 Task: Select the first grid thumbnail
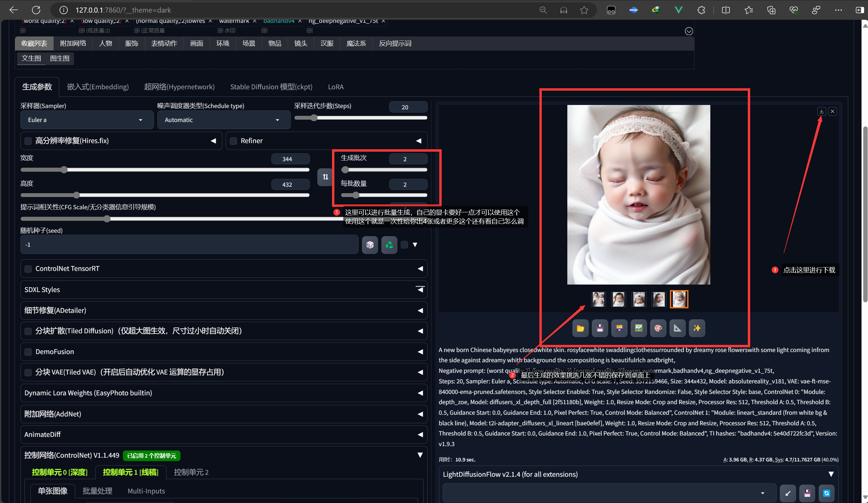click(598, 299)
